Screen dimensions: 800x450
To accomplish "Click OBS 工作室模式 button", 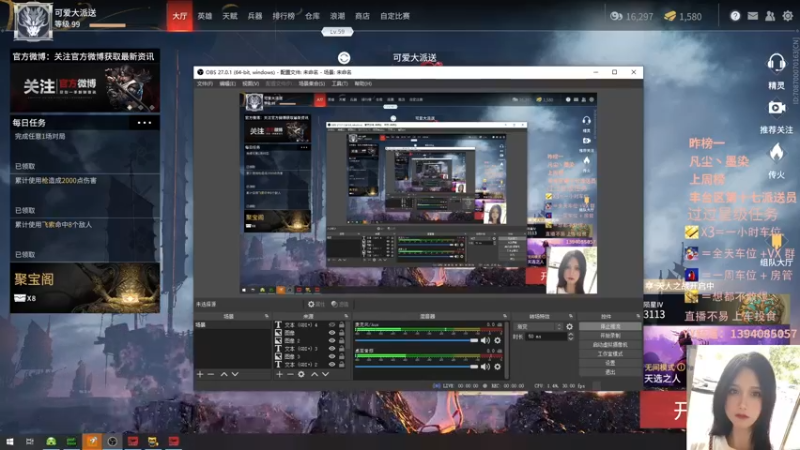I will 610,354.
